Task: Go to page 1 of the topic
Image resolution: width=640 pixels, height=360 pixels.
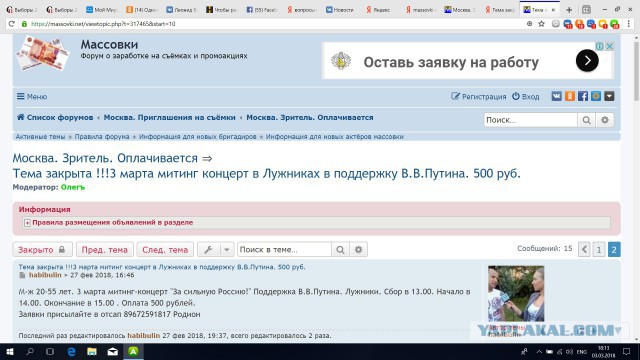Action: [x=599, y=249]
